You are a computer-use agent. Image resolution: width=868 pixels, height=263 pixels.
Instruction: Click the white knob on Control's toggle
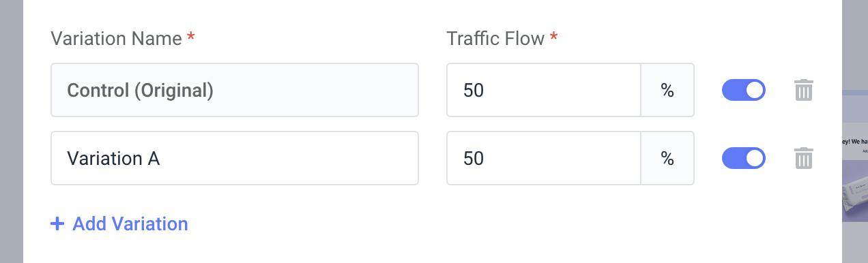pos(754,90)
